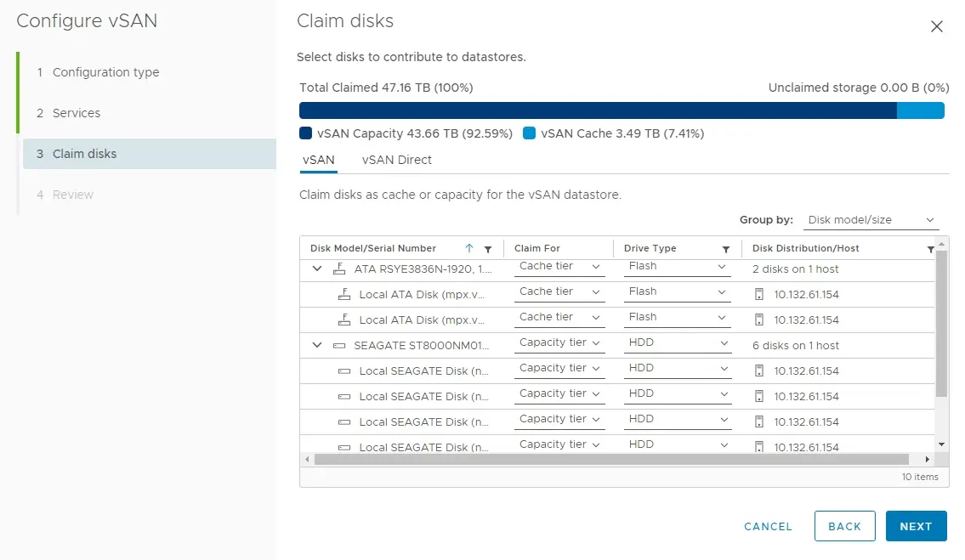
Task: Click the flash disk icon beside ATA RSYE3836N-1920
Action: point(339,269)
